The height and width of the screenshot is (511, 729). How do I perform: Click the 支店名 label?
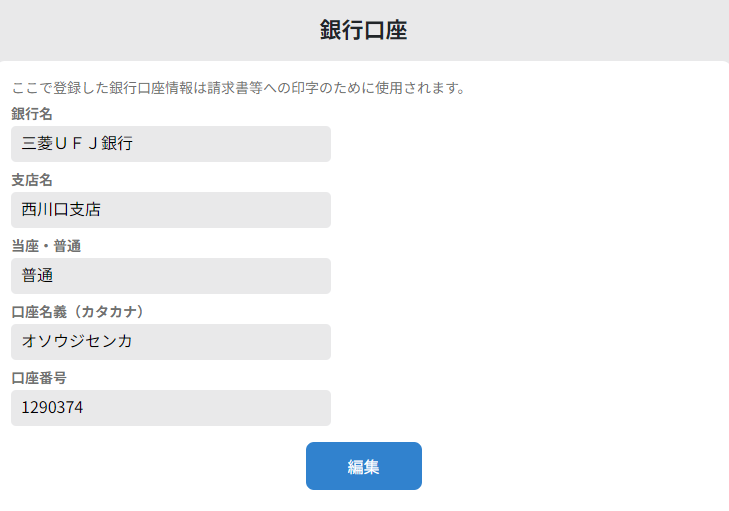coord(32,180)
